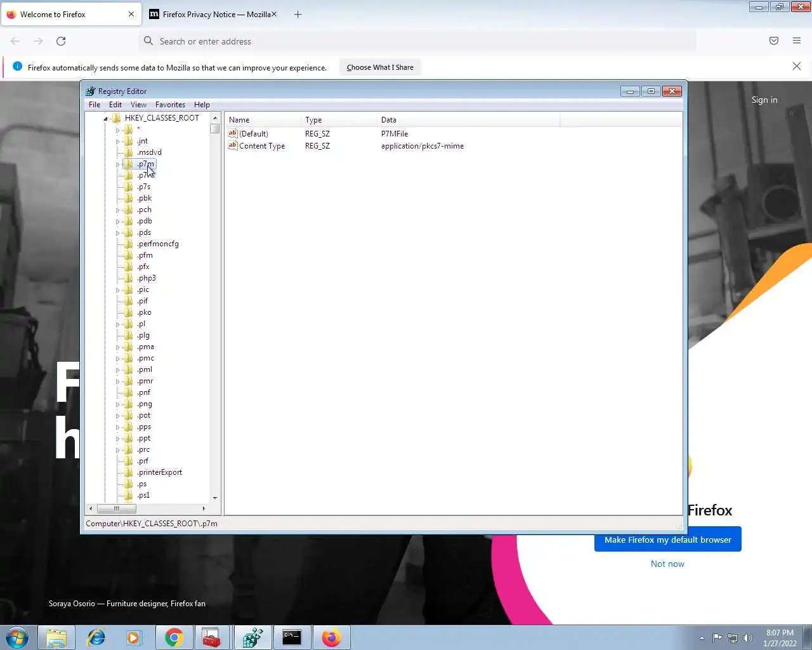The height and width of the screenshot is (650, 812).
Task: Open the Registry Editor Help menu
Action: 202,105
